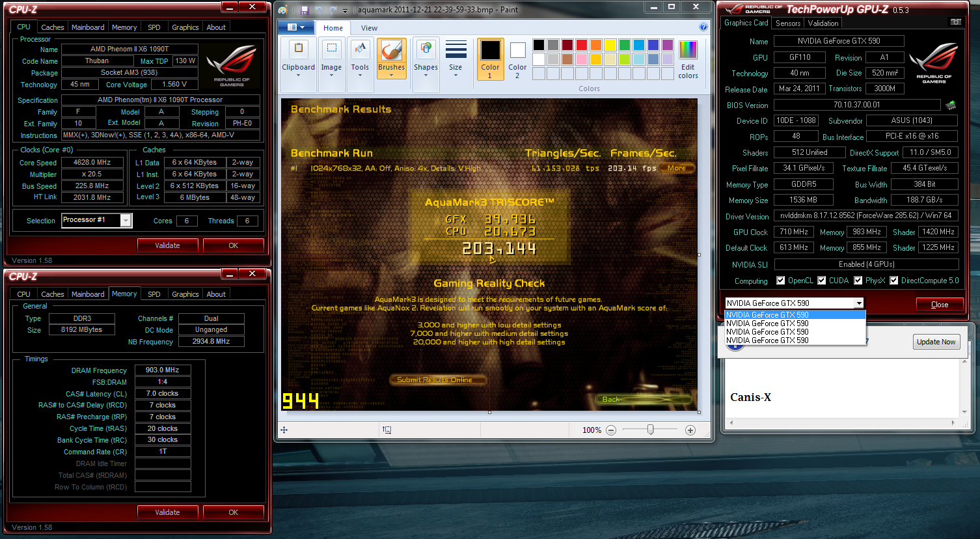Expand the Image dropdown in Paint
980x539 pixels.
331,75
